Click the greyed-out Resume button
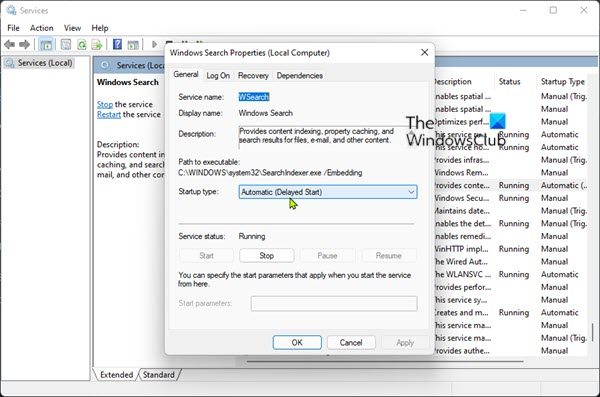This screenshot has height=397, width=600. (389, 255)
